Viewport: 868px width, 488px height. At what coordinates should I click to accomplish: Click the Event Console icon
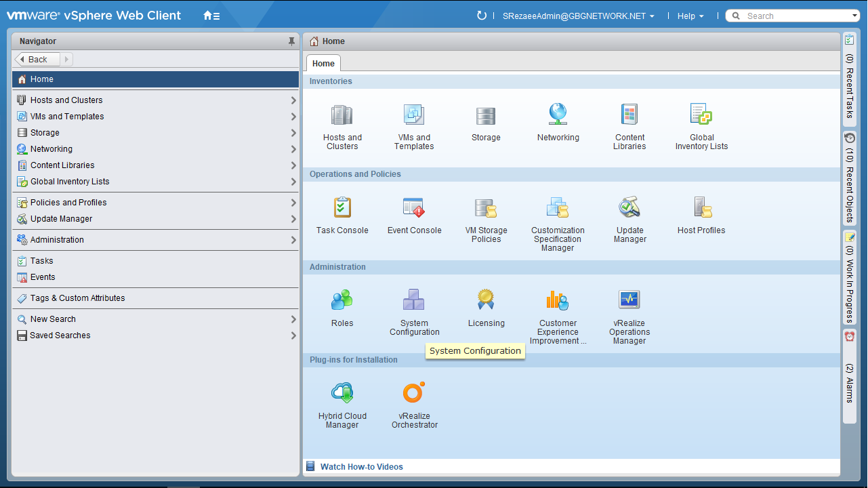tap(414, 208)
